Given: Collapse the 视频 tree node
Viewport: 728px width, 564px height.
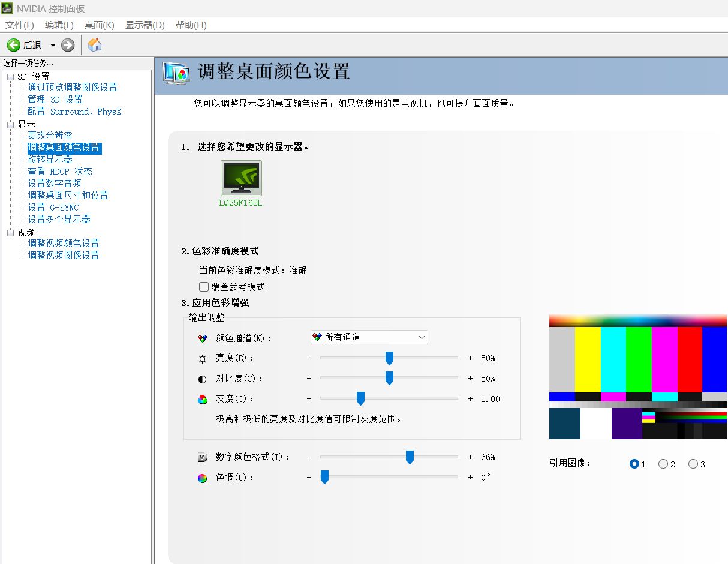Looking at the screenshot, I should 10,233.
